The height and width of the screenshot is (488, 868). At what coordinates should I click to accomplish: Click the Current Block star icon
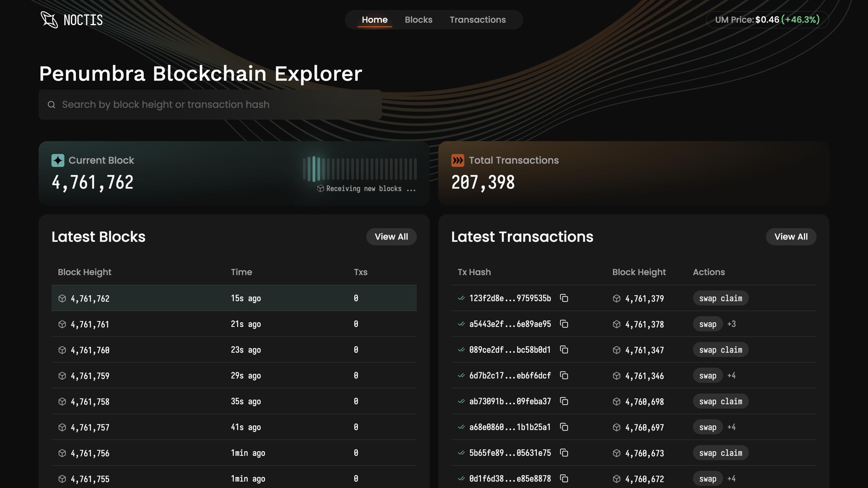58,160
